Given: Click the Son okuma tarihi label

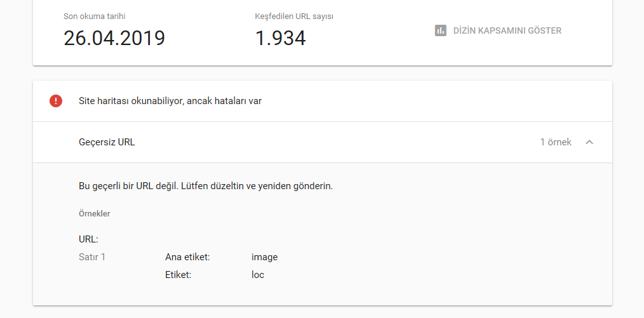Looking at the screenshot, I should coord(95,17).
